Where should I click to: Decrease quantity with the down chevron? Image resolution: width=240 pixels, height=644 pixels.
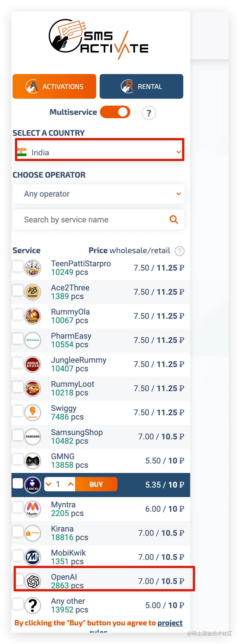tap(49, 484)
